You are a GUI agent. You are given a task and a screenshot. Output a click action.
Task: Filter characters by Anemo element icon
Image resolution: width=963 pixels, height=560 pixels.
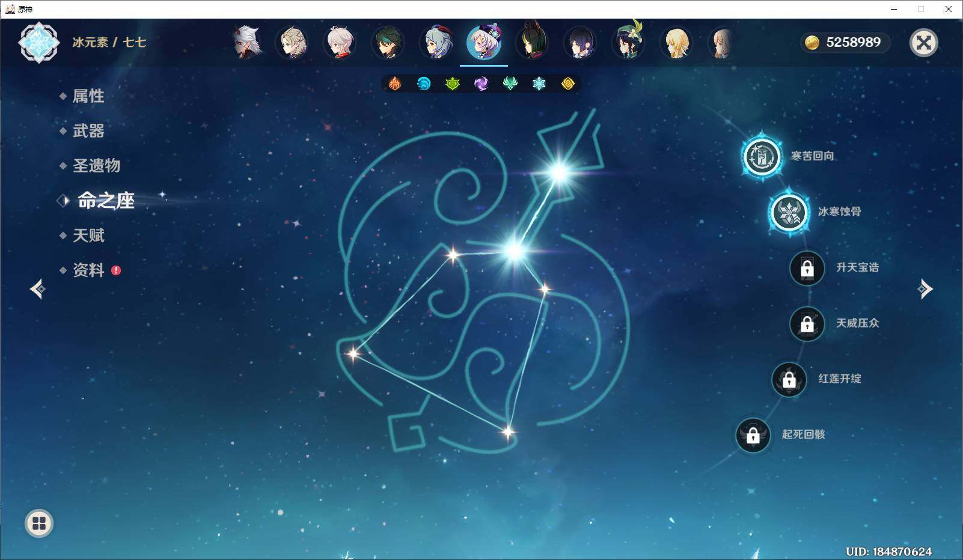click(x=510, y=84)
